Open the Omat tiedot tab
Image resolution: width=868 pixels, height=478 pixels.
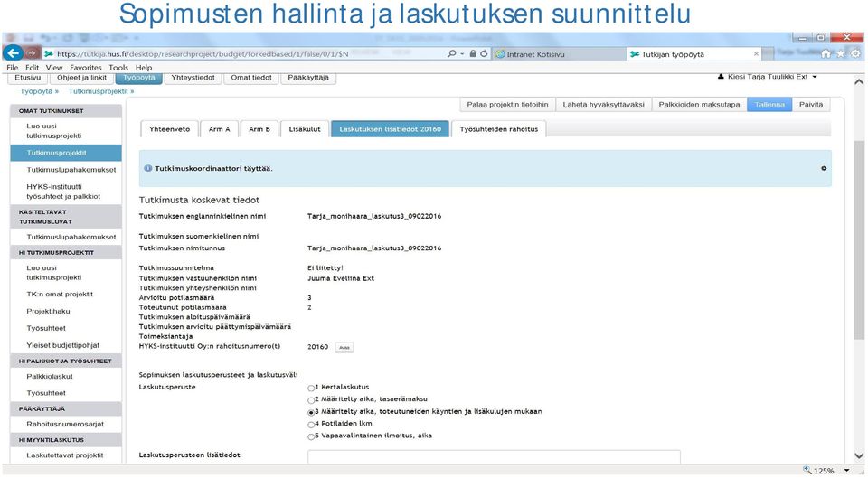pyautogui.click(x=251, y=78)
